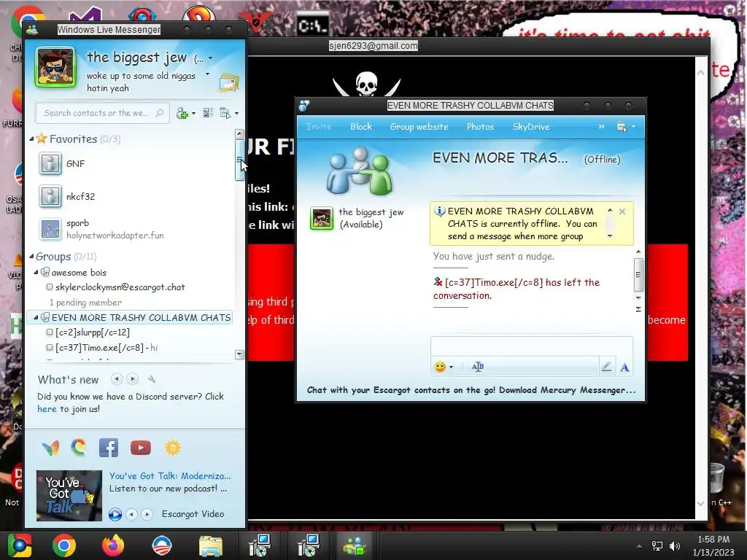
Task: Collapse the Groups section
Action: (31, 257)
